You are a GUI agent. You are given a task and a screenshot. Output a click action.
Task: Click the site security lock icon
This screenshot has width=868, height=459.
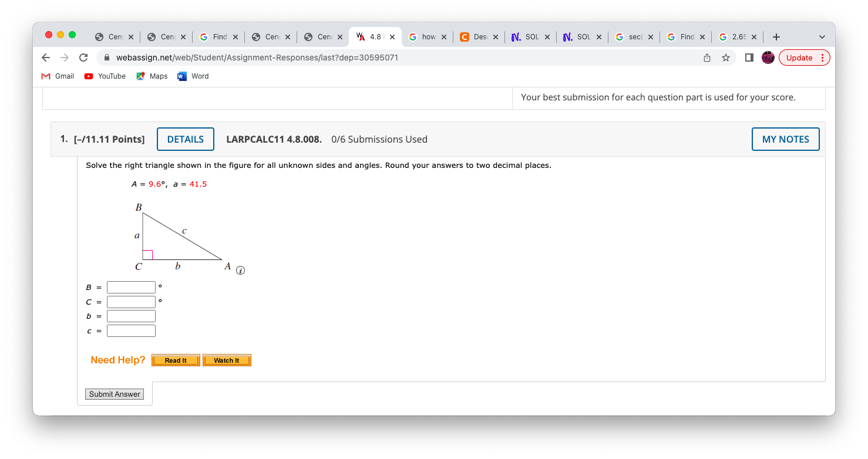point(106,58)
